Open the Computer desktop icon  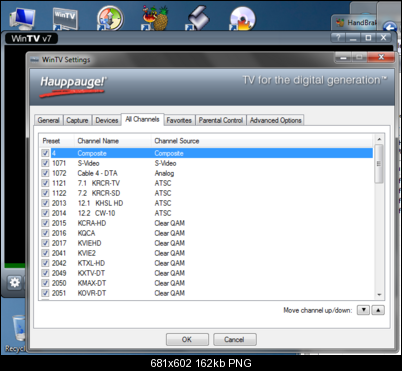point(22,18)
